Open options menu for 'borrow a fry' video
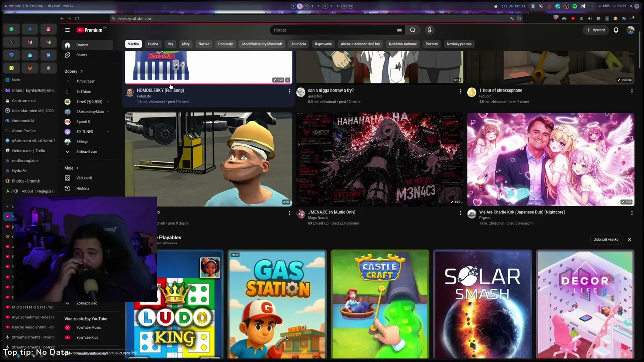The width and height of the screenshot is (644, 362). pyautogui.click(x=460, y=92)
